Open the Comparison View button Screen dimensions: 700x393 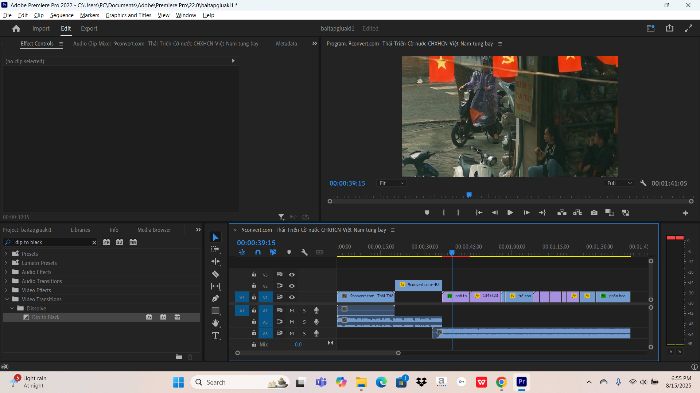pyautogui.click(x=609, y=213)
